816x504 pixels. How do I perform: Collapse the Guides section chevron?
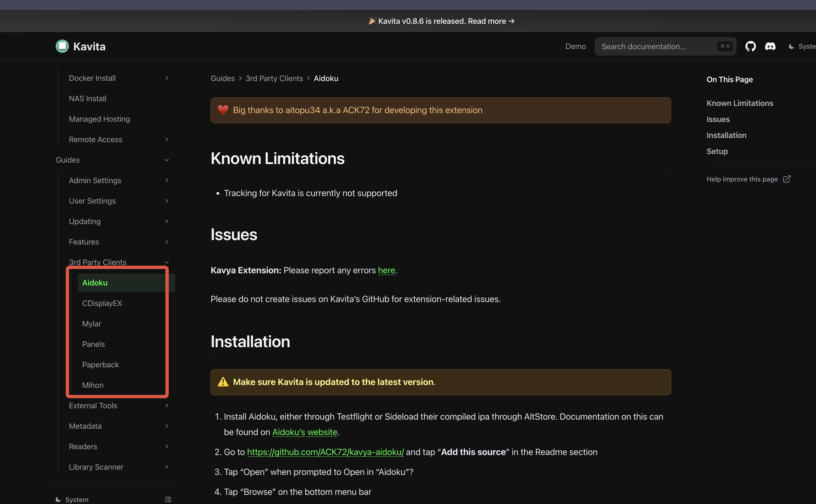tap(167, 160)
